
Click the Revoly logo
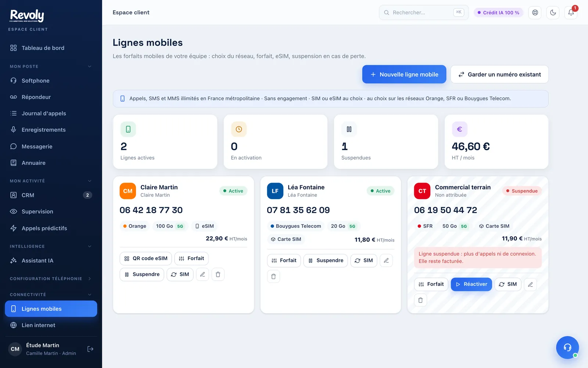point(27,15)
